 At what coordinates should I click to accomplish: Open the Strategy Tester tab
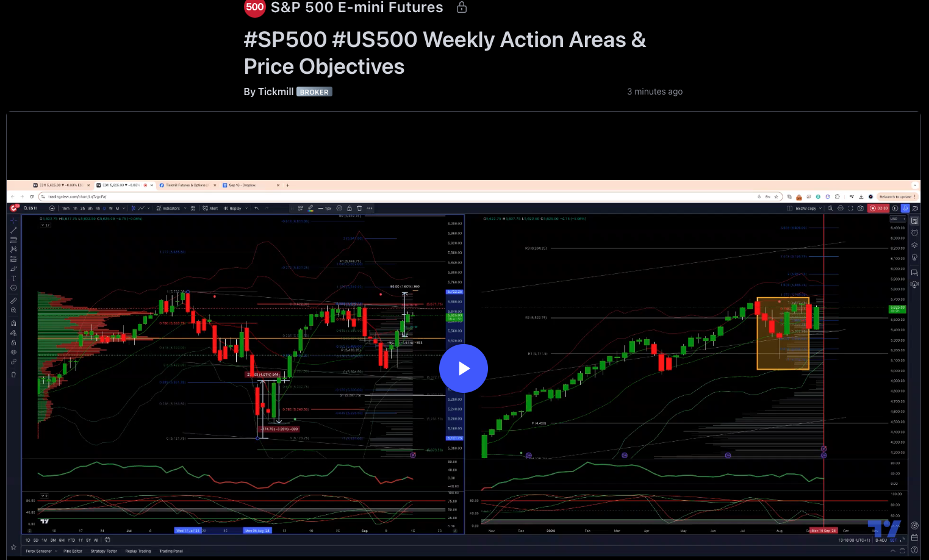click(104, 551)
